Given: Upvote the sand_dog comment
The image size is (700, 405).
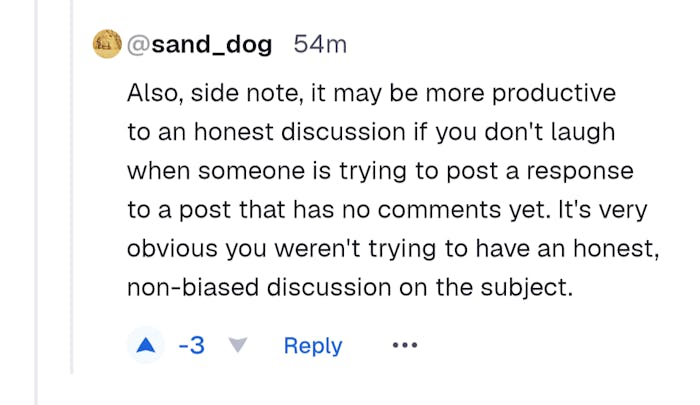Looking at the screenshot, I should pyautogui.click(x=148, y=346).
